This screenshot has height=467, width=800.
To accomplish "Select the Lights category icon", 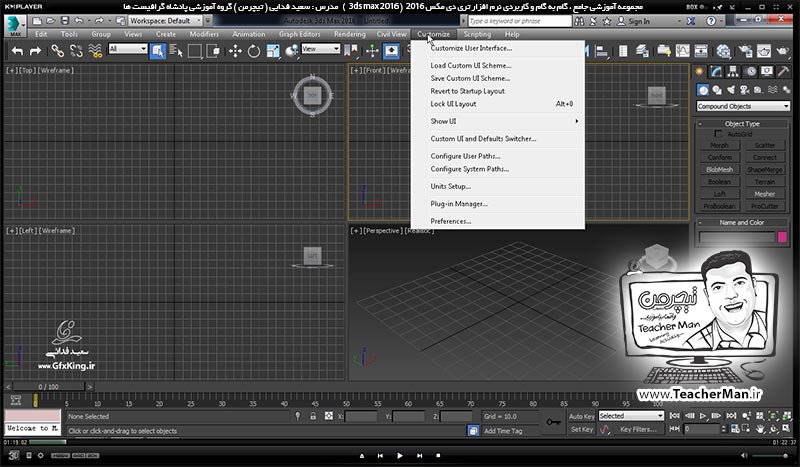I will point(731,90).
